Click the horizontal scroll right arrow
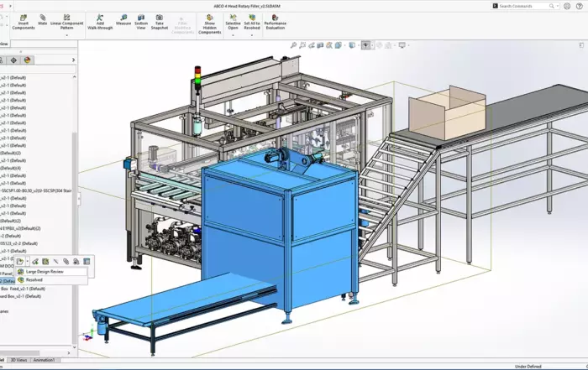Screen dimensions: 588x370 [x=69, y=352]
